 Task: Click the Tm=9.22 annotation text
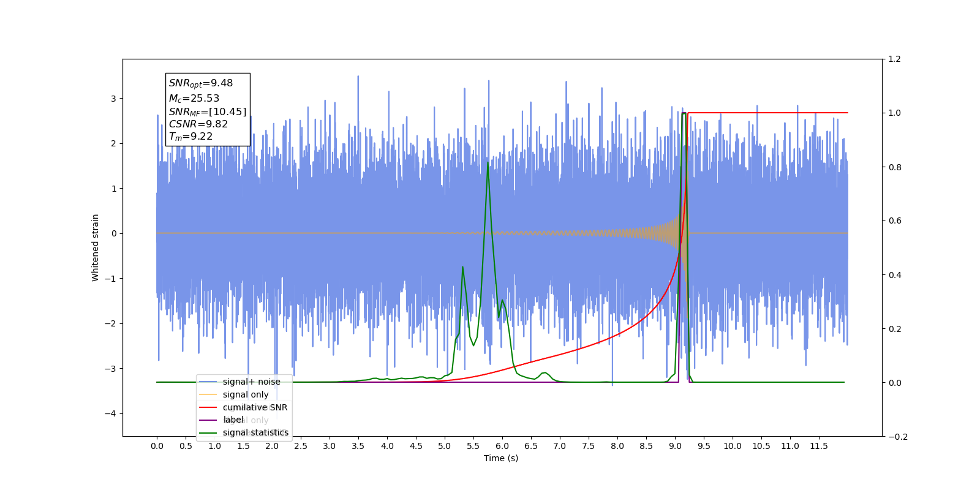190,137
